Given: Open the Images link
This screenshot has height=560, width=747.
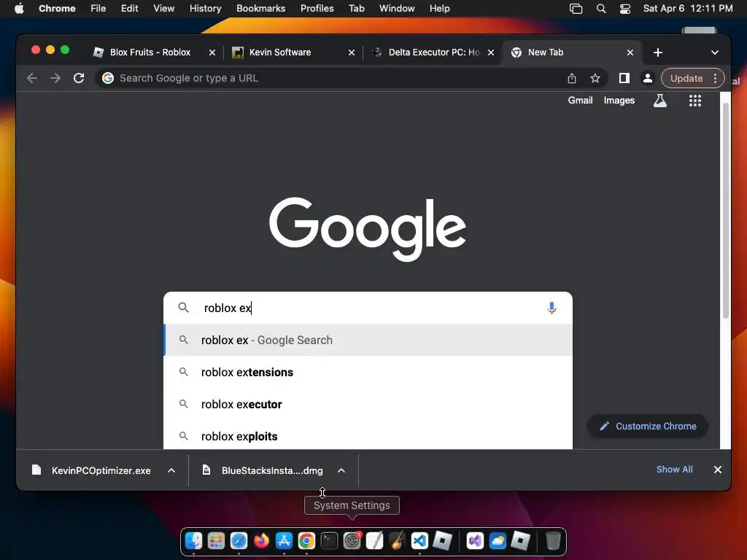Looking at the screenshot, I should (619, 101).
